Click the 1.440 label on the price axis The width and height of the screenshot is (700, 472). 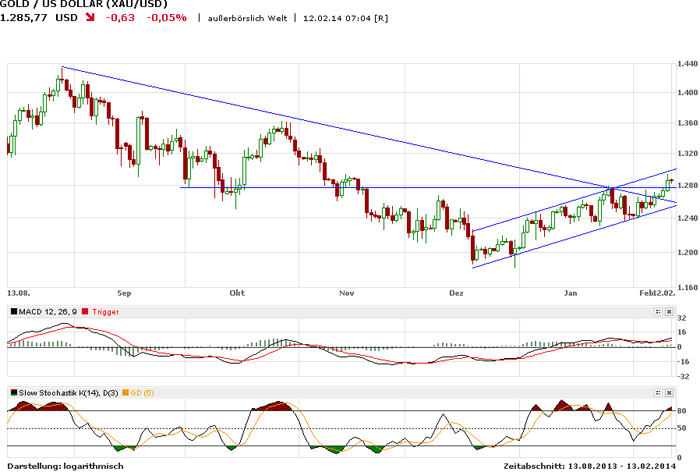(x=685, y=62)
